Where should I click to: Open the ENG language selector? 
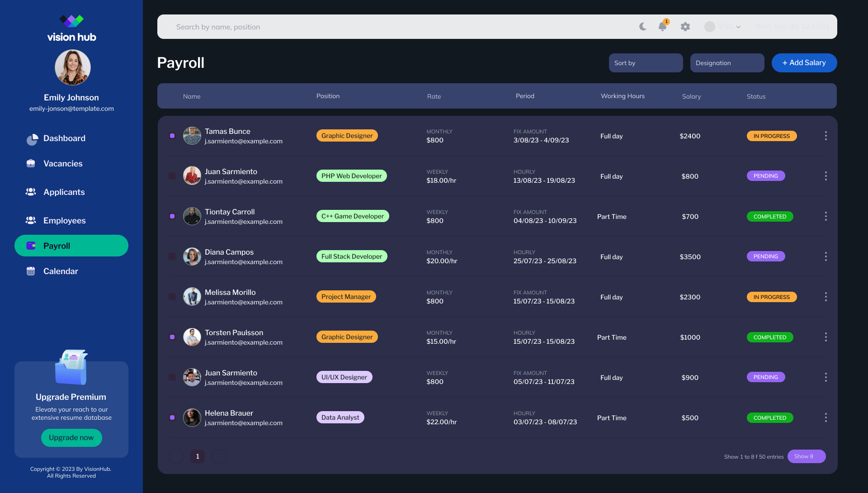[723, 27]
